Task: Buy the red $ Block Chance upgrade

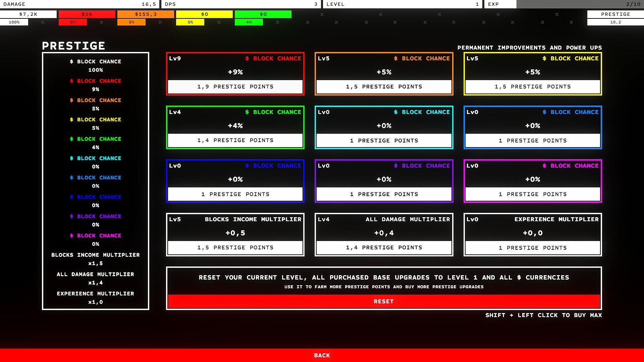Action: pyautogui.click(x=235, y=87)
